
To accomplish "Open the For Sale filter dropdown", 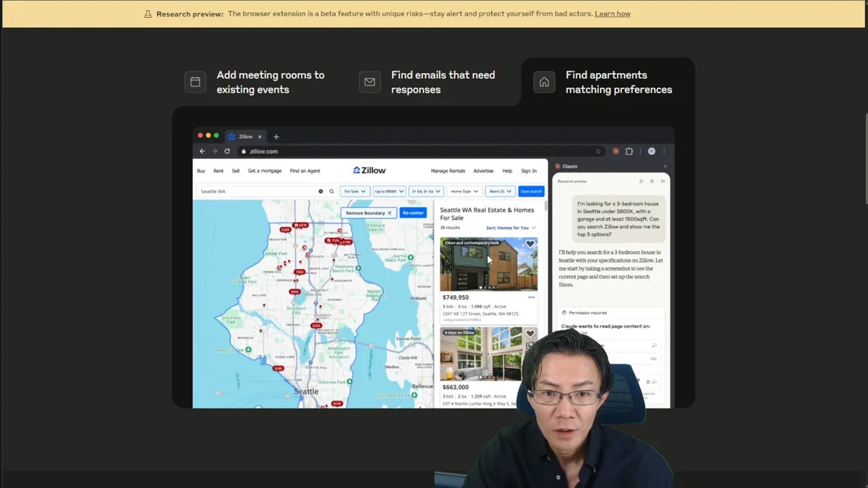I will pos(354,192).
